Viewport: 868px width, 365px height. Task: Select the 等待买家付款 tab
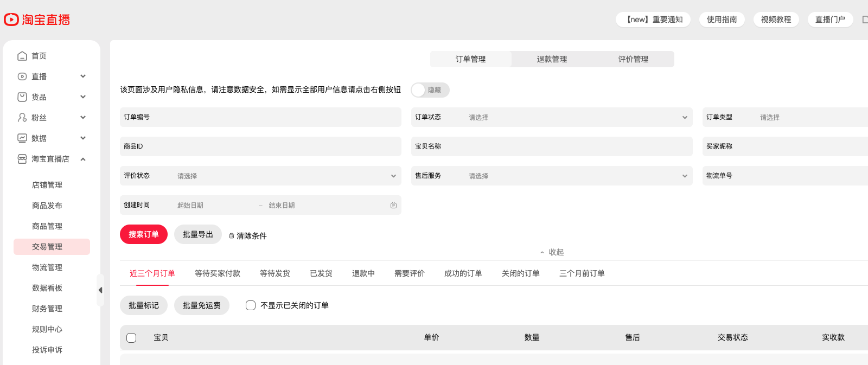click(218, 273)
